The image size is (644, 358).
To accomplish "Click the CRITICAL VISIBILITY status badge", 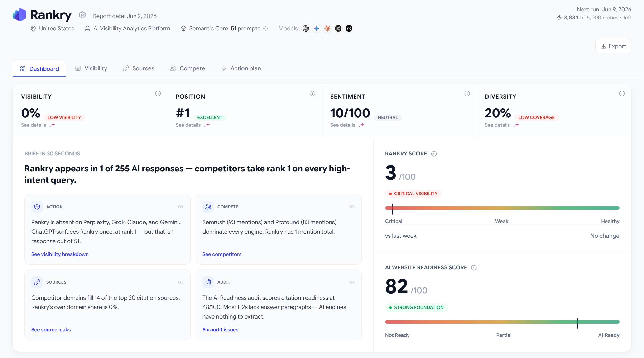I will [x=413, y=194].
